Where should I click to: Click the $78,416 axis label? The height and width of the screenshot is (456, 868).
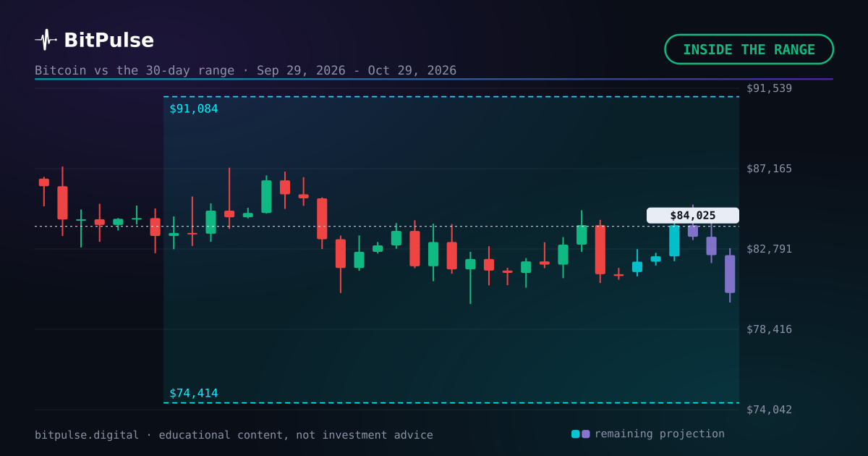(769, 329)
